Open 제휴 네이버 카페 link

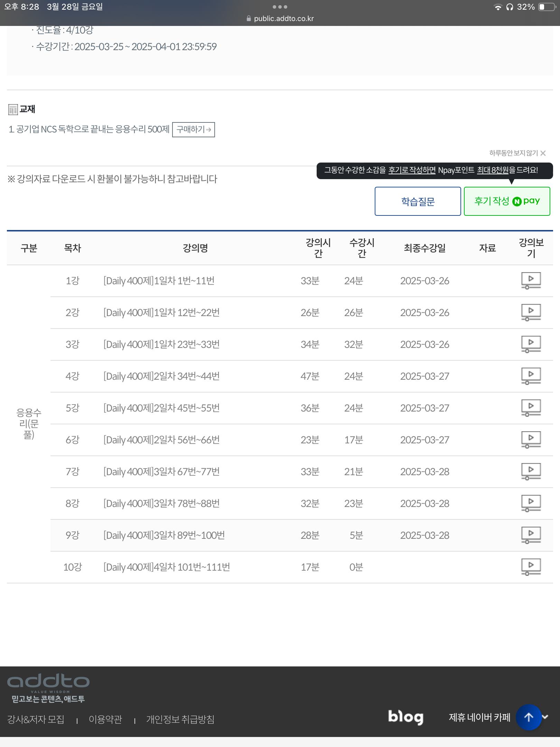click(x=479, y=718)
